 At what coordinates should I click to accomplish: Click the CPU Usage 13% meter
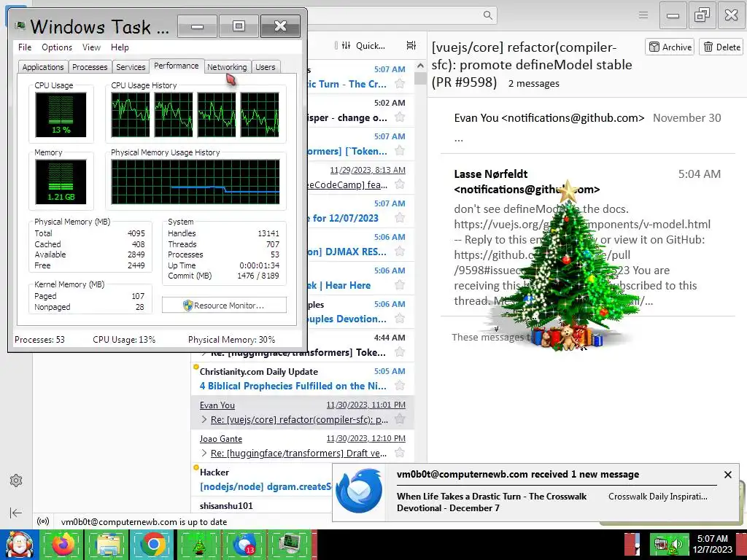coord(61,114)
